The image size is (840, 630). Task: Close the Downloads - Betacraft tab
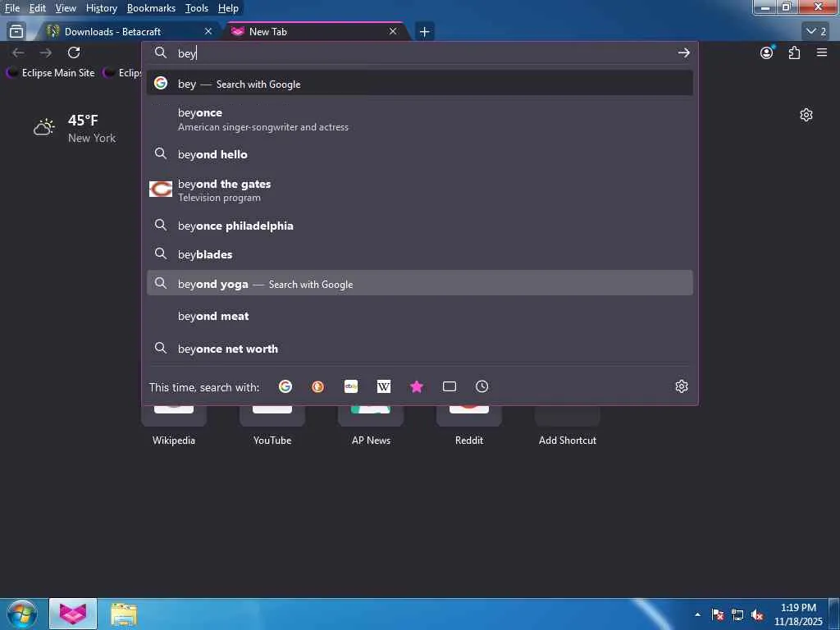tap(208, 32)
